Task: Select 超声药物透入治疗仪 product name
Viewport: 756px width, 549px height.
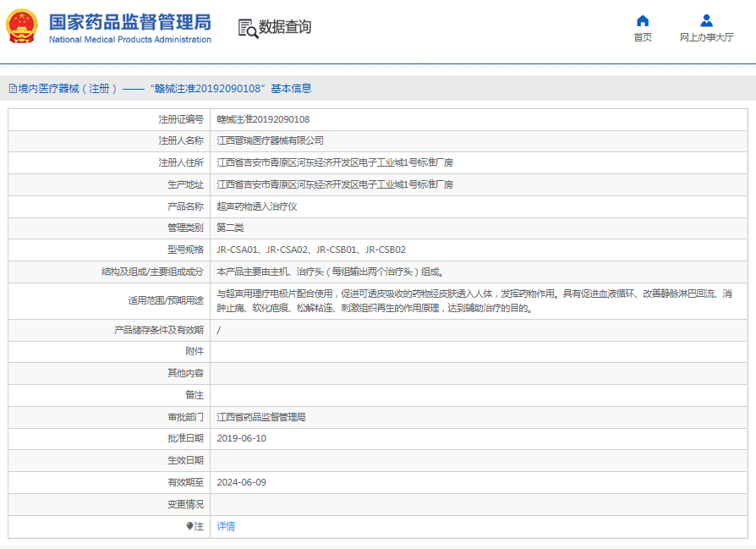Action: point(256,206)
